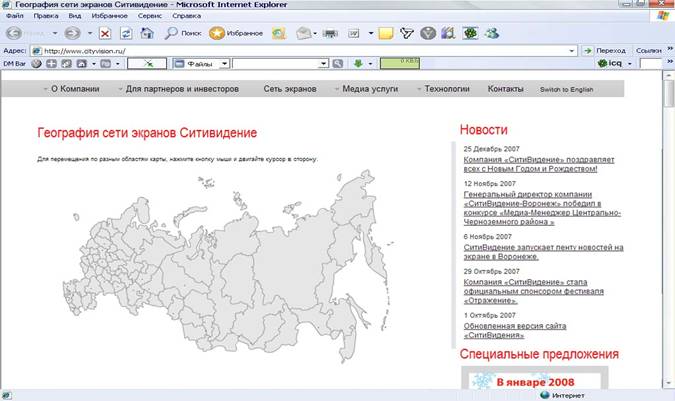
Task: Click the icq flower icon in DM Bar
Action: 603,63
